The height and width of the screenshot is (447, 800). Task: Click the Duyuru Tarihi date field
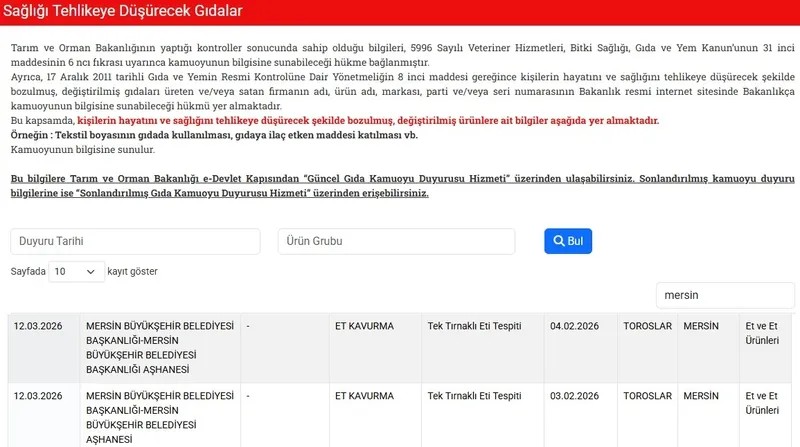click(135, 242)
